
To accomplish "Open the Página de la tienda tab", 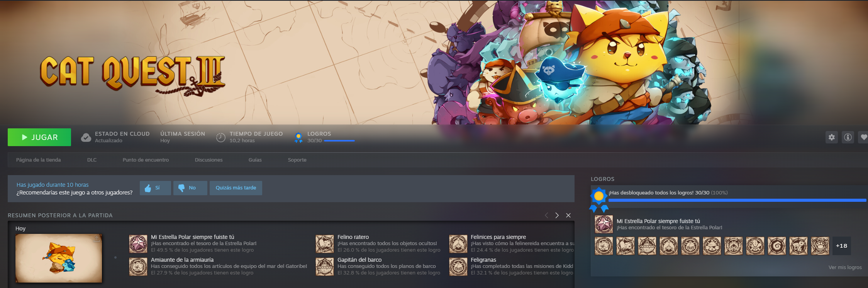I will (39, 160).
